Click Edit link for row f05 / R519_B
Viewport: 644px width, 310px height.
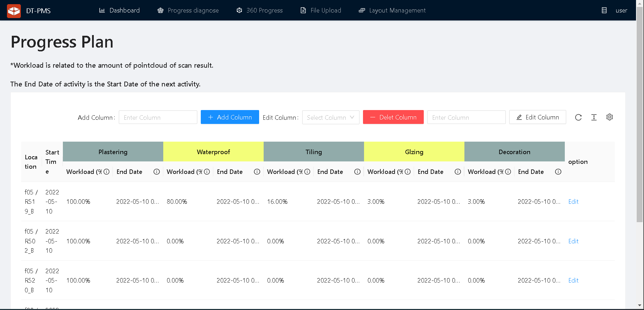[573, 202]
